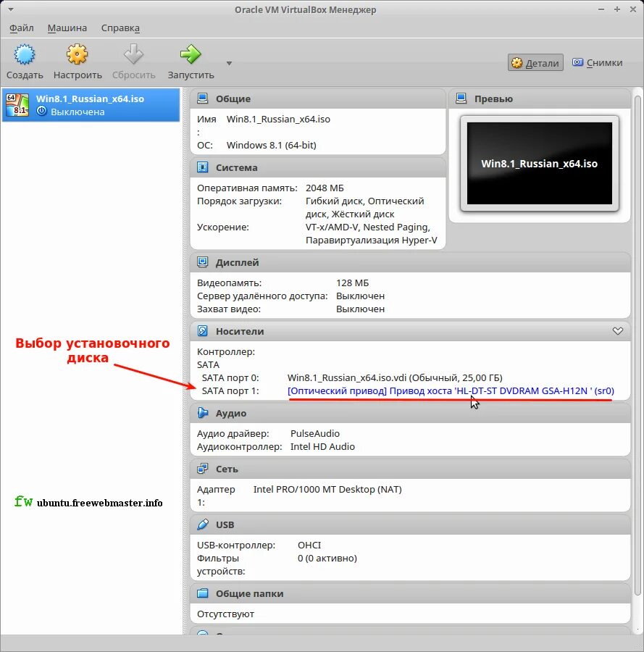Click the '2048 МБ' memory value
The image size is (644, 652).
point(325,188)
